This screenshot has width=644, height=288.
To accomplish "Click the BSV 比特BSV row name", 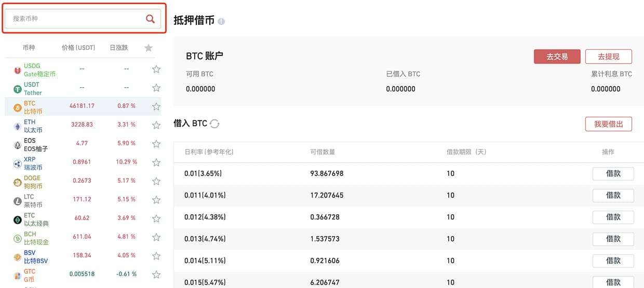I will click(36, 257).
